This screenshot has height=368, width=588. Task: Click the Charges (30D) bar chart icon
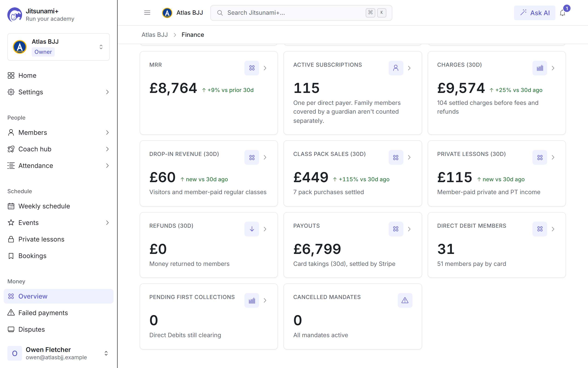(x=540, y=68)
